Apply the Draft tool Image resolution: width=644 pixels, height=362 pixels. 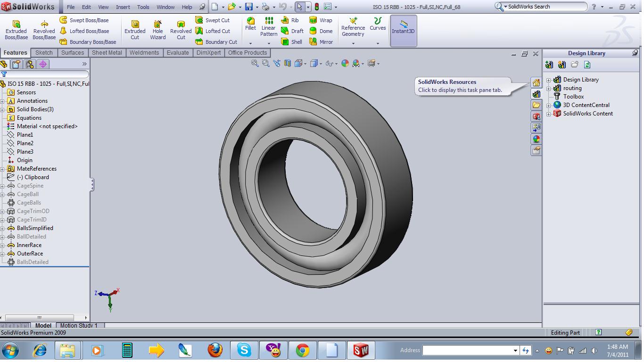(292, 31)
